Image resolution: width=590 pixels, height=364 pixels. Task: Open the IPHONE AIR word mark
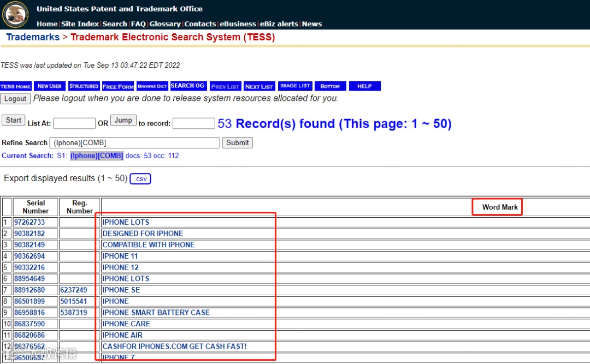tap(122, 335)
